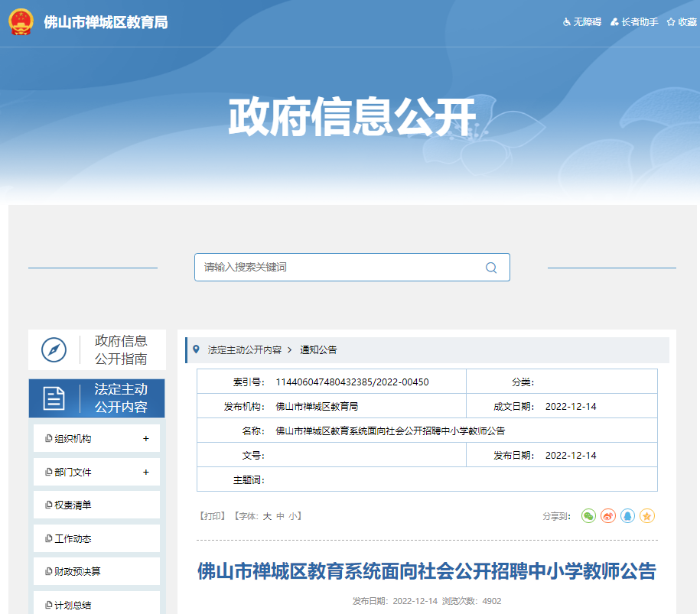Focus the keyword search input field

tap(337, 268)
